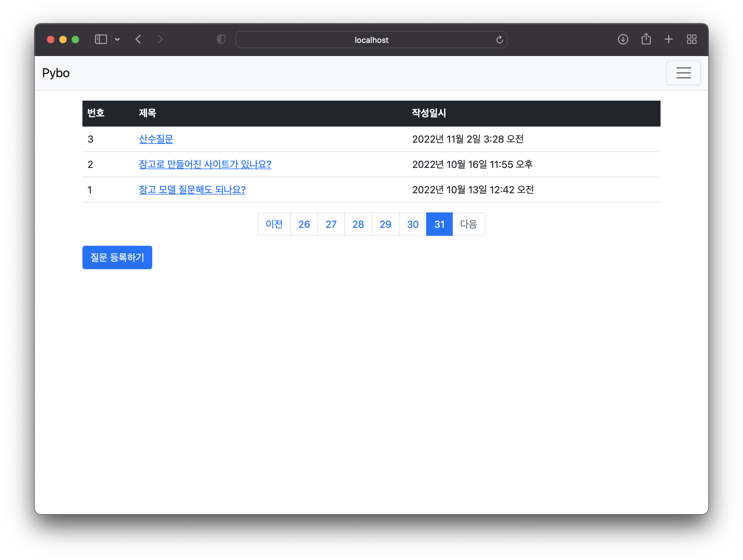This screenshot has height=560, width=743.
Task: Go back with the browser back arrow
Action: click(x=138, y=40)
